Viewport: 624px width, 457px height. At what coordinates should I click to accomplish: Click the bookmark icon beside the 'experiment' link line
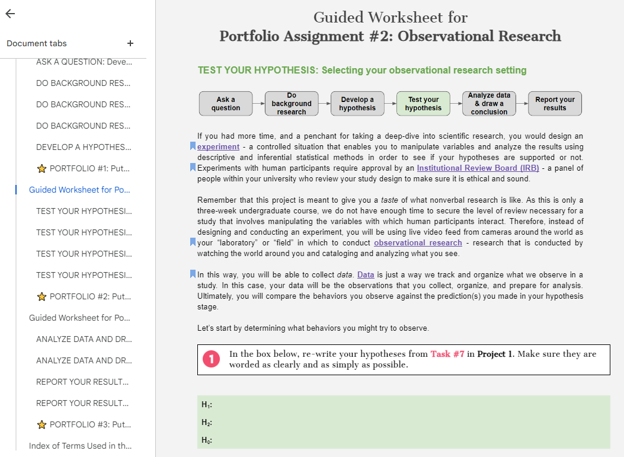pyautogui.click(x=193, y=147)
